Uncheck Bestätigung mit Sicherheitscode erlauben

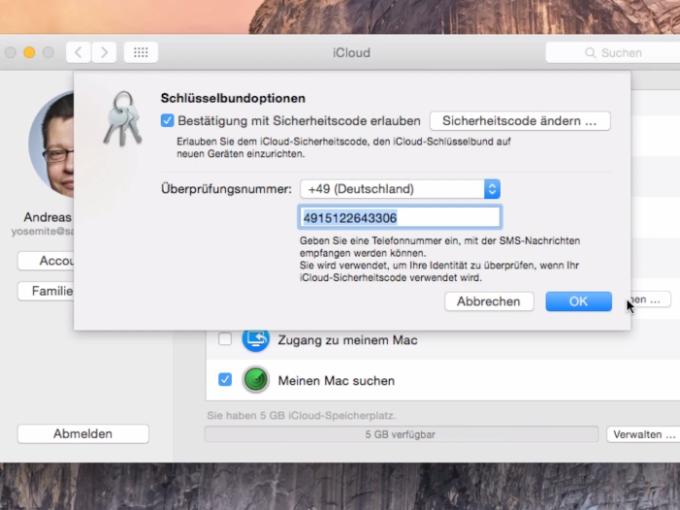point(167,121)
